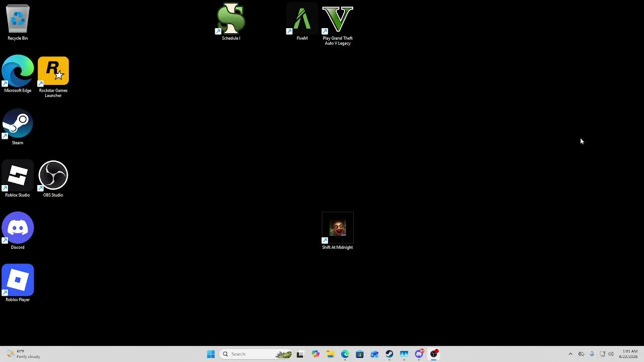This screenshot has width=644, height=362.
Task: Switch to OBS Studio on the taskbar
Action: (x=434, y=354)
